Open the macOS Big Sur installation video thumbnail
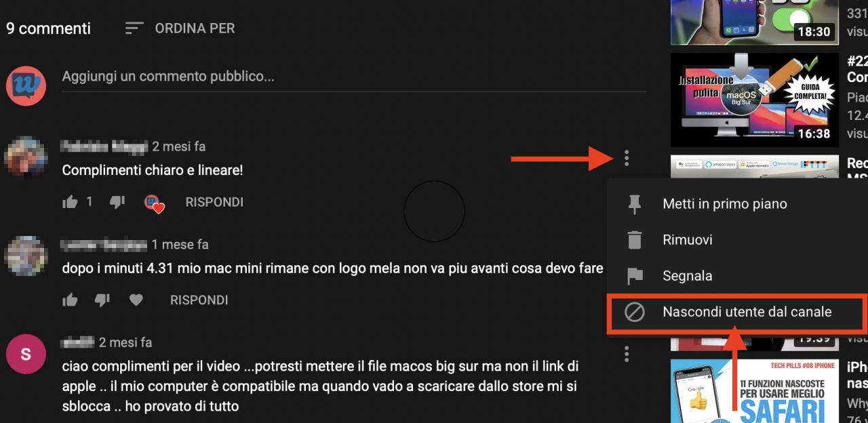Viewport: 868px width, 423px height. 753,100
